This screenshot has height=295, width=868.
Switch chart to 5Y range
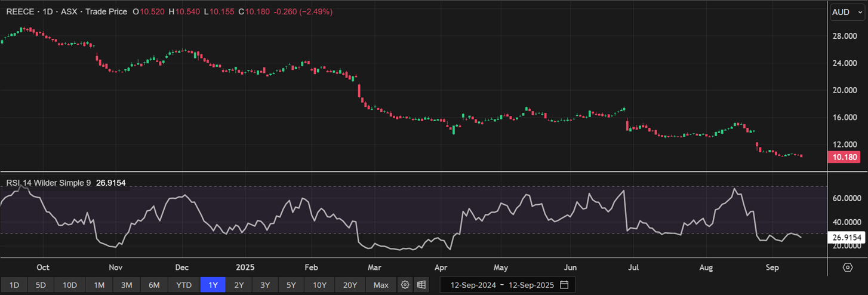[x=291, y=285]
